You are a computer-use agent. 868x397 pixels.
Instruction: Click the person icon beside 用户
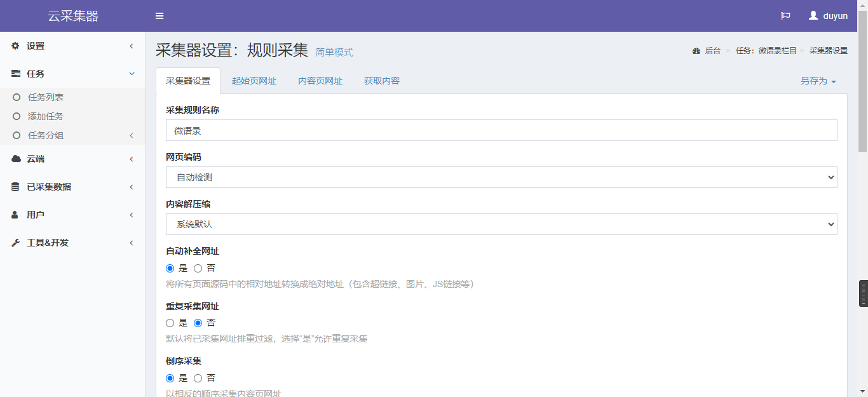16,215
